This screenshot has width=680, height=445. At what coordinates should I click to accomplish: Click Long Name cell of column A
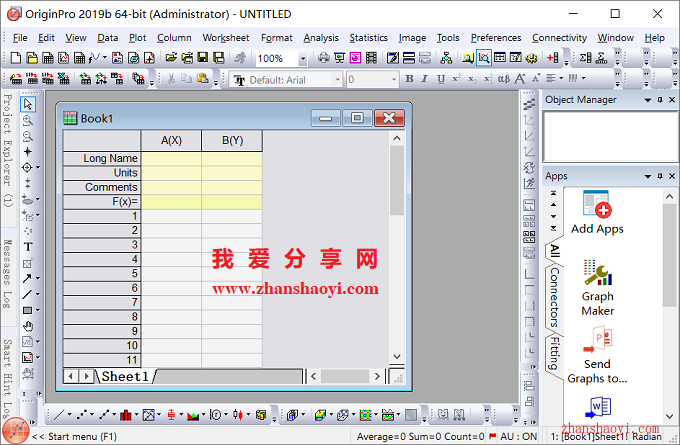tap(171, 158)
